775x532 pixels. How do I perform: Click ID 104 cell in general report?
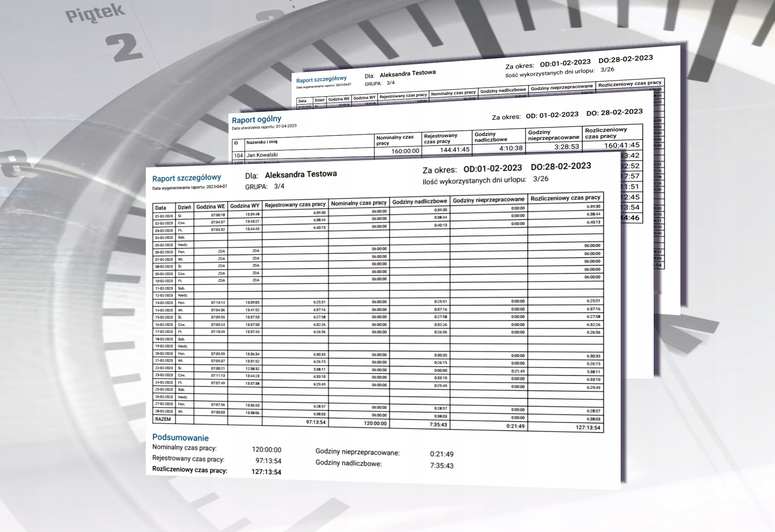[x=238, y=155]
